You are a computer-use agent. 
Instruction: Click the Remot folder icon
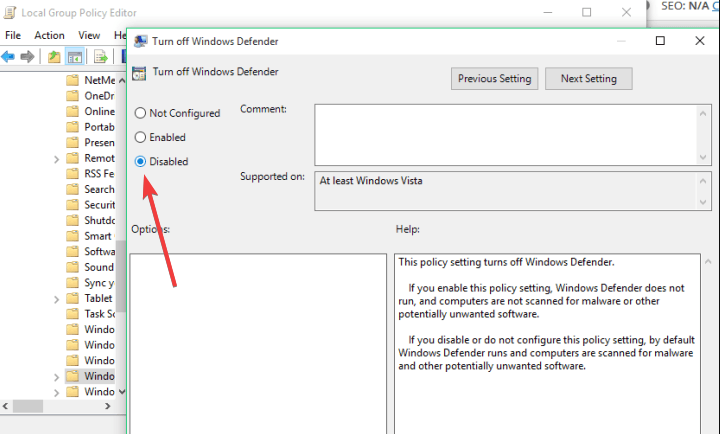[72, 158]
